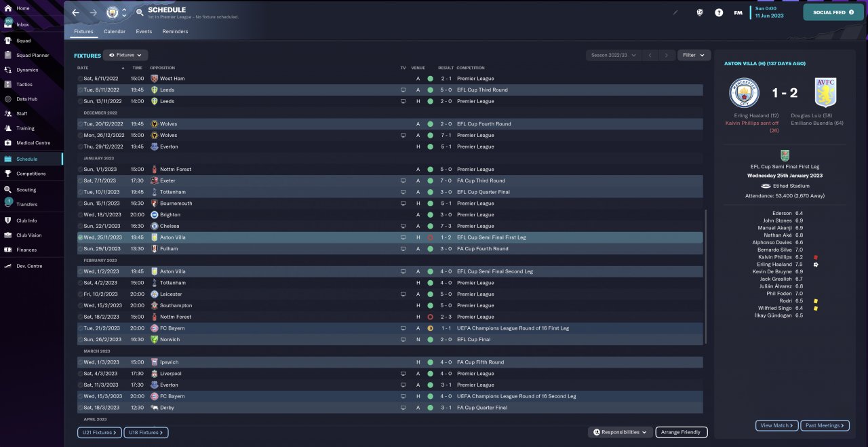Open Competitions in the sidebar
The image size is (868, 447).
pos(31,174)
